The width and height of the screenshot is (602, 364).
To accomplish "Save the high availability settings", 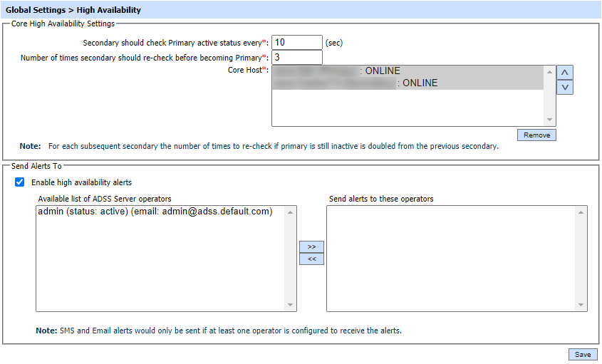I will pyautogui.click(x=582, y=355).
